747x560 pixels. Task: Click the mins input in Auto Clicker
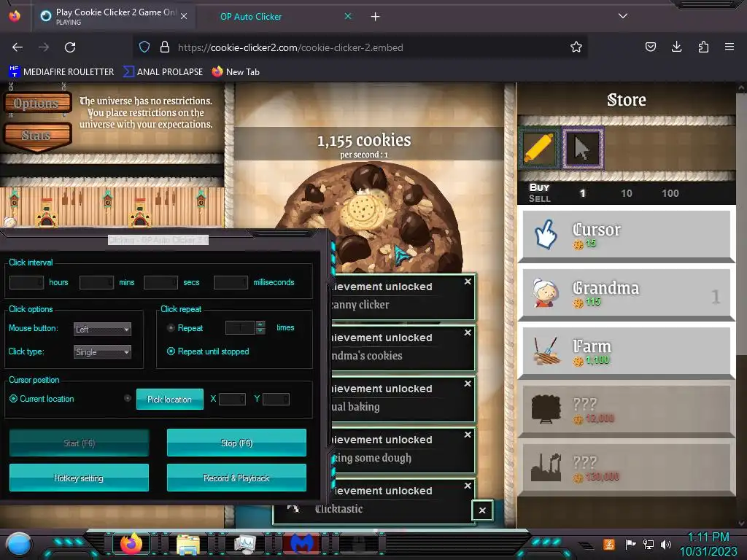click(x=97, y=282)
